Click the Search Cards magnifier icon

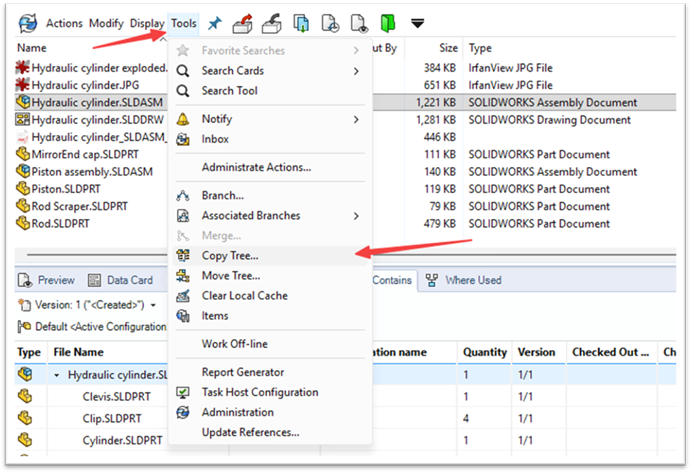click(183, 71)
